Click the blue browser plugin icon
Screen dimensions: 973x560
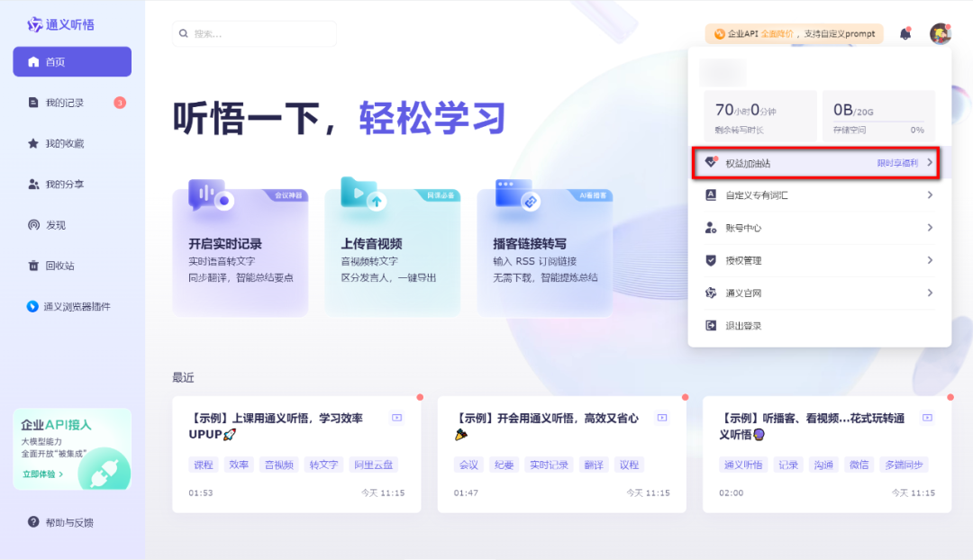click(x=32, y=306)
